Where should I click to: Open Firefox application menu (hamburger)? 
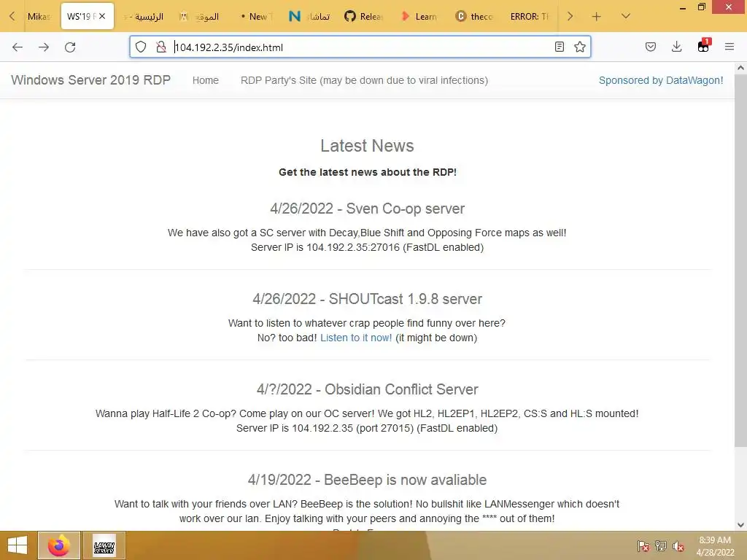click(x=729, y=47)
